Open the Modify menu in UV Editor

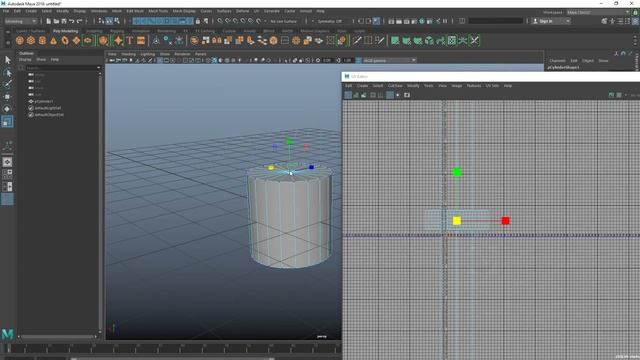(x=413, y=86)
